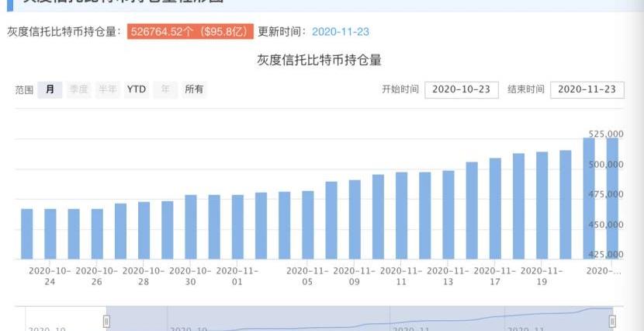Viewport: 644px width, 331px height.
Task: Click the update date link 2020-11-23
Action: pos(341,32)
